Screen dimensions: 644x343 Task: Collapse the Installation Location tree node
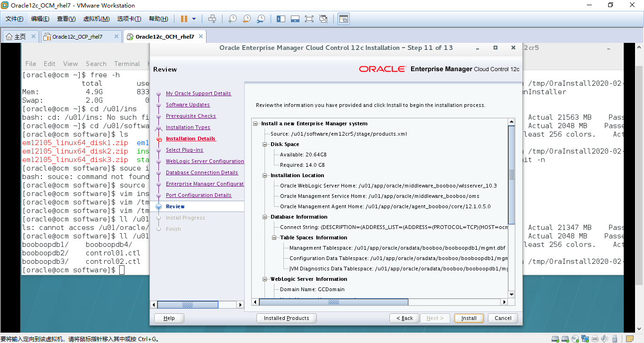tap(265, 175)
